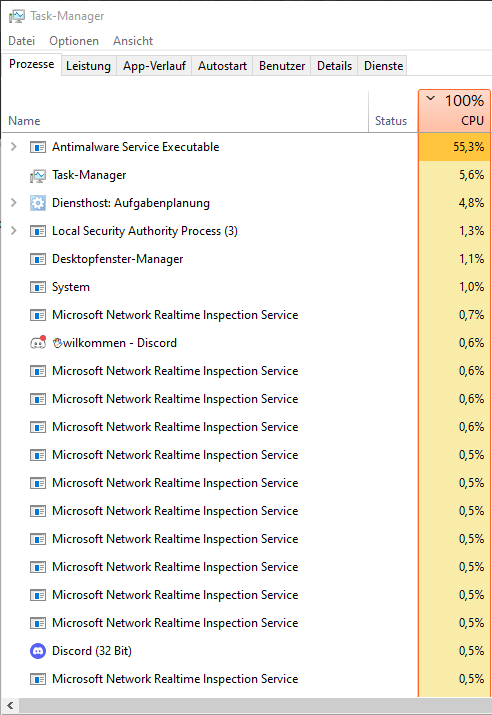Switch to the Leistung tab
Screen dimensions: 492x715
88,66
